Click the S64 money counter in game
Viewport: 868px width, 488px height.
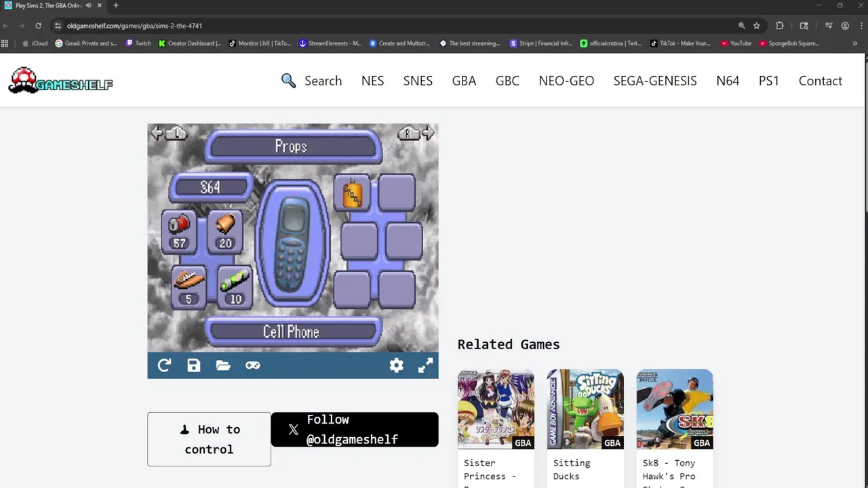210,187
